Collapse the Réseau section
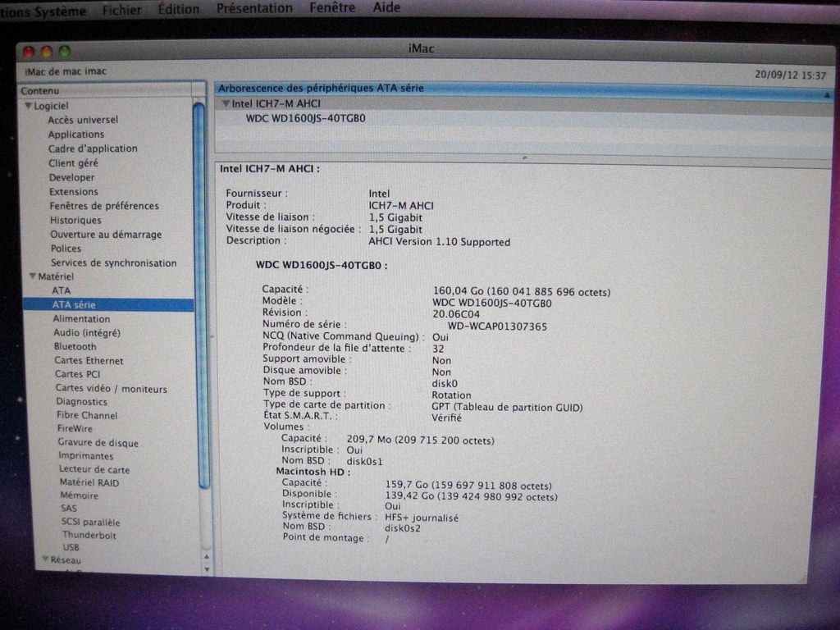 pyautogui.click(x=45, y=559)
